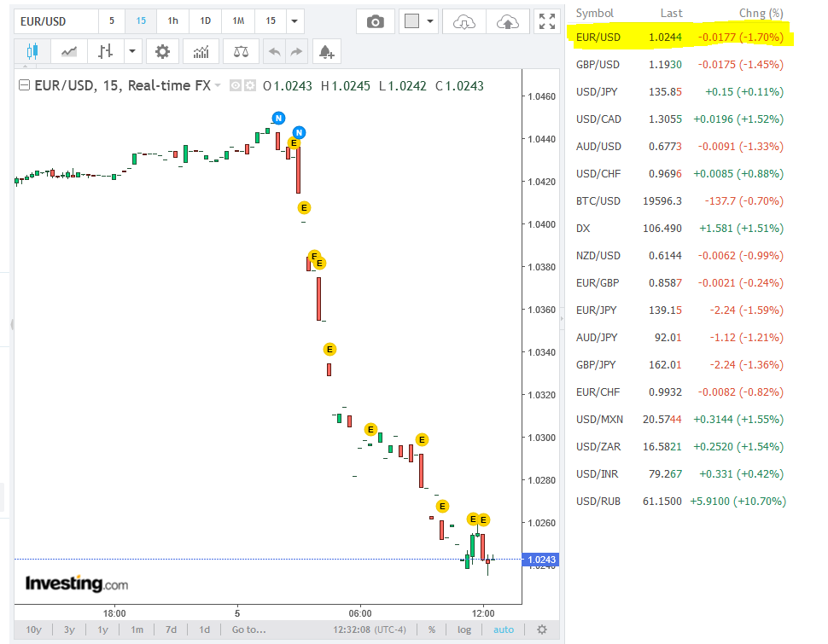Viewport: 828px width, 644px height.
Task: Redo the last chart action
Action: (297, 51)
